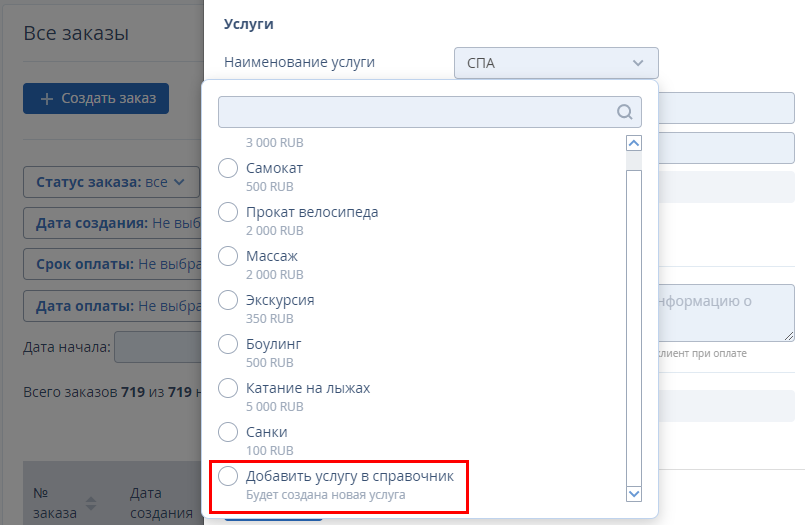
Task: Select the Самокат radio button
Action: 228,168
